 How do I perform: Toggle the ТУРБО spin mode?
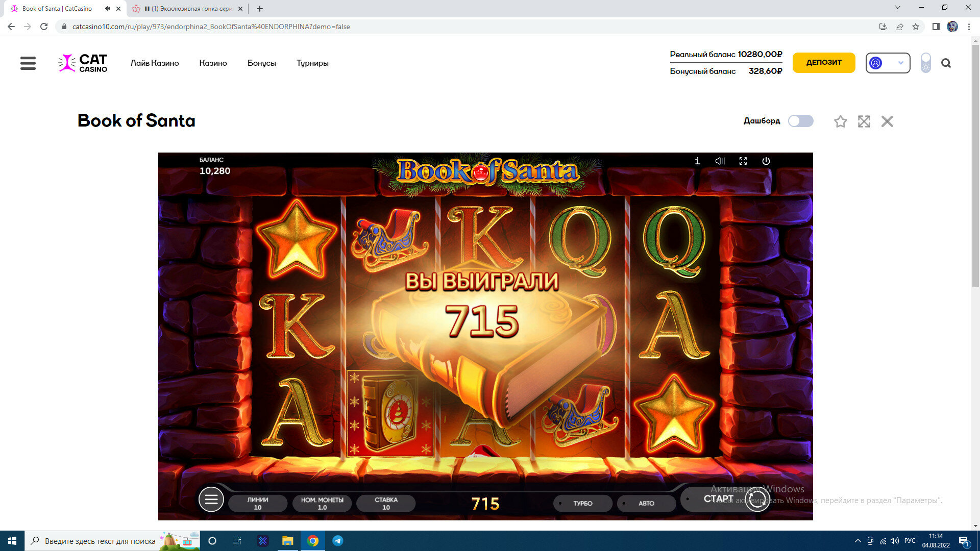click(582, 503)
